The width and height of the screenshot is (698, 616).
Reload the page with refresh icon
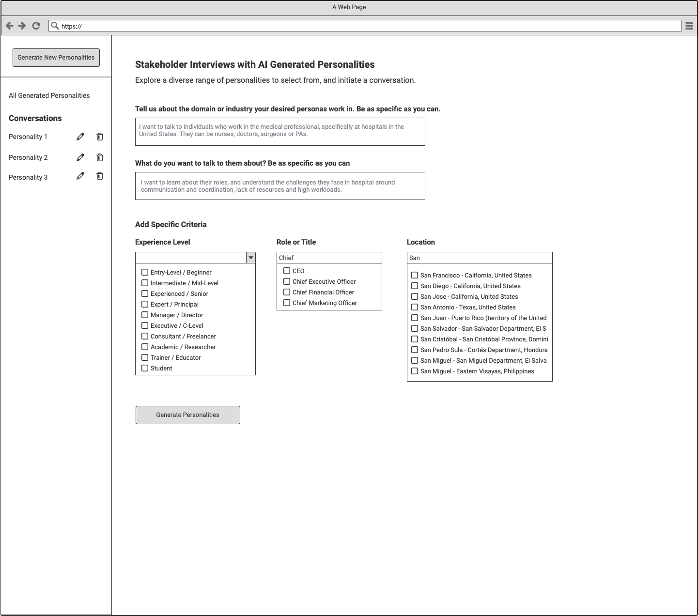[36, 26]
